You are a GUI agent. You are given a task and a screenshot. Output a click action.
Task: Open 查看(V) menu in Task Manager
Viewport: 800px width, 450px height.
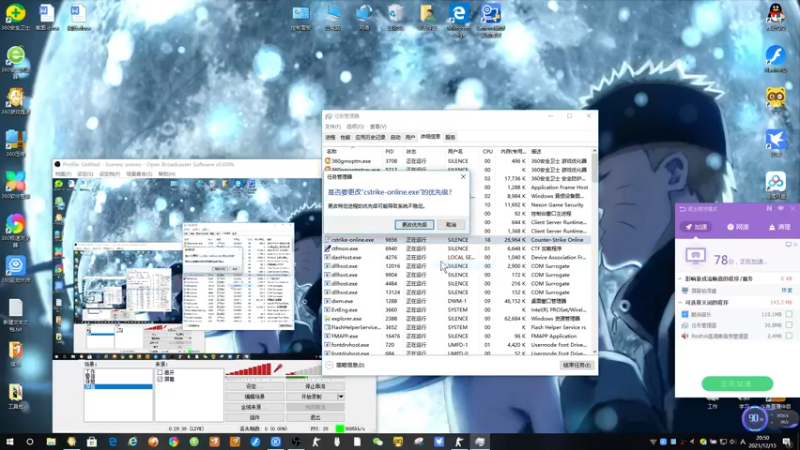coord(378,127)
